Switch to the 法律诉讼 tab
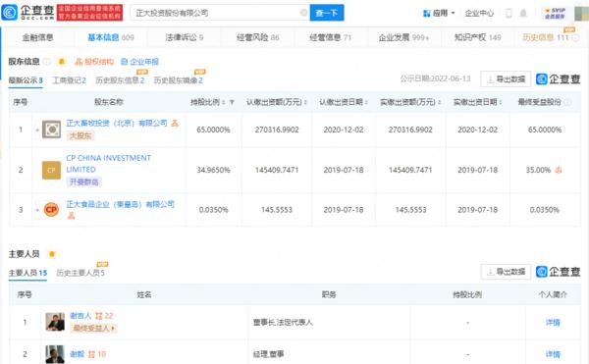 (185, 37)
